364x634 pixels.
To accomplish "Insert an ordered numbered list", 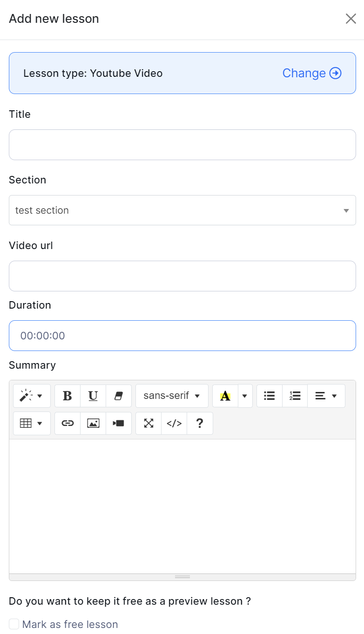I will click(295, 396).
